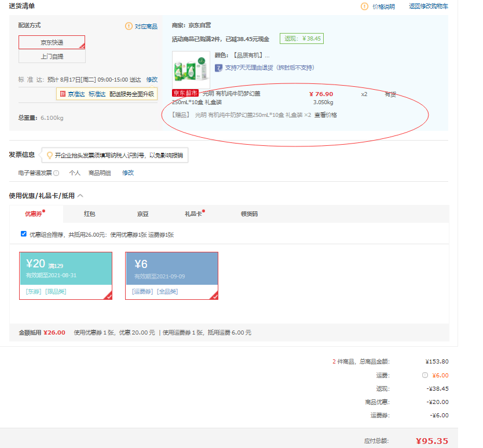Toggle the ¥20 满129 coupon card
483x448 pixels.
click(x=65, y=276)
